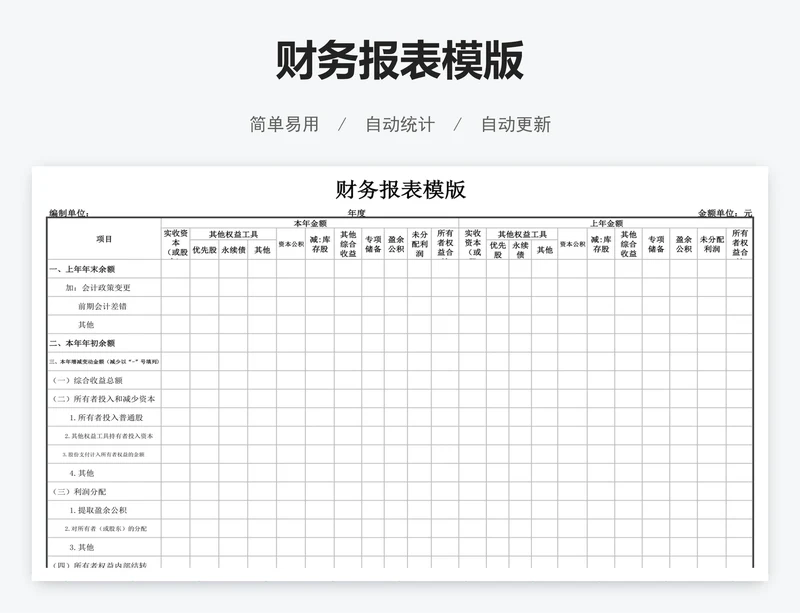Click row label （一）综合收益总额
The width and height of the screenshot is (800, 613).
click(x=87, y=380)
